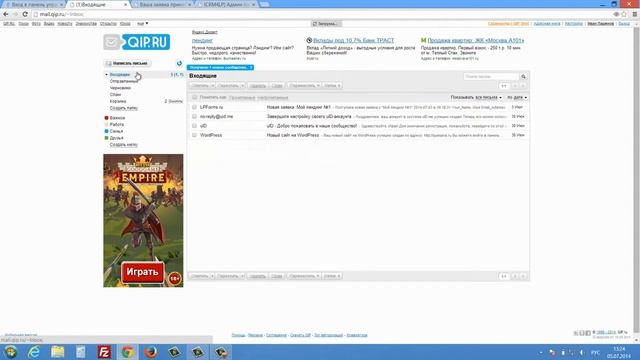Image resolution: width=640 pixels, height=360 pixels.
Task: Click the new tab button
Action: (x=264, y=4)
